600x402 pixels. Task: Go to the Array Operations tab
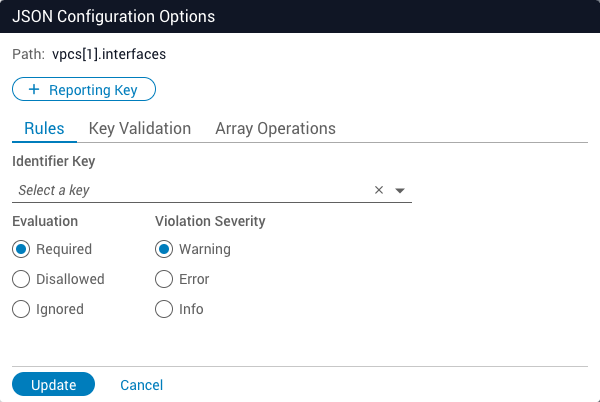[x=275, y=129]
